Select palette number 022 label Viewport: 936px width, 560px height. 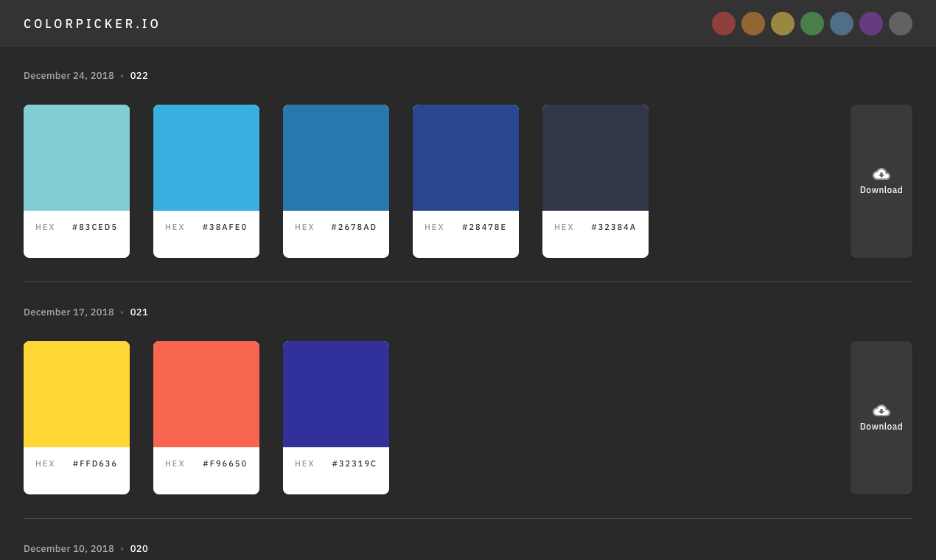click(x=139, y=75)
